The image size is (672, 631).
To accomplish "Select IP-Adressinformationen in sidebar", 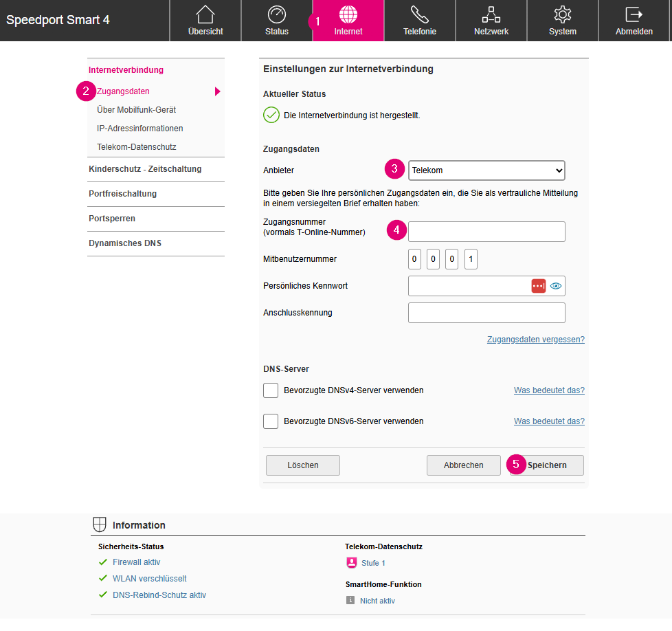I will click(x=140, y=129).
